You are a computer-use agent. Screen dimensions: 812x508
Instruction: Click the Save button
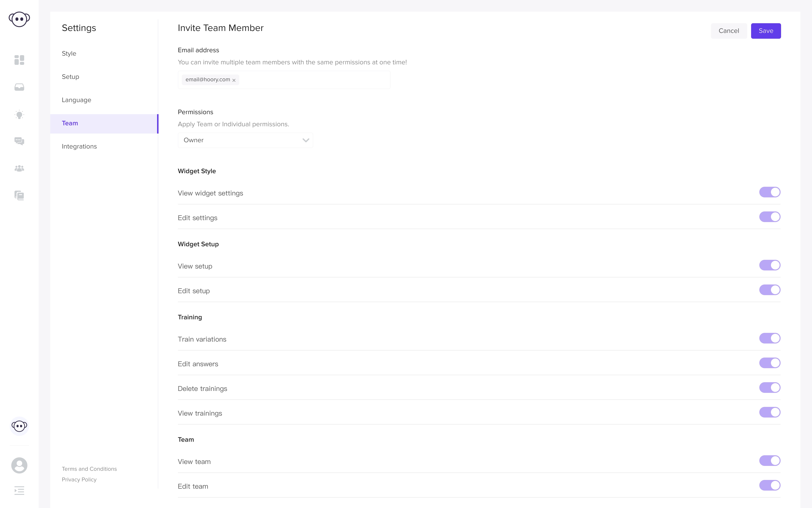(x=766, y=31)
